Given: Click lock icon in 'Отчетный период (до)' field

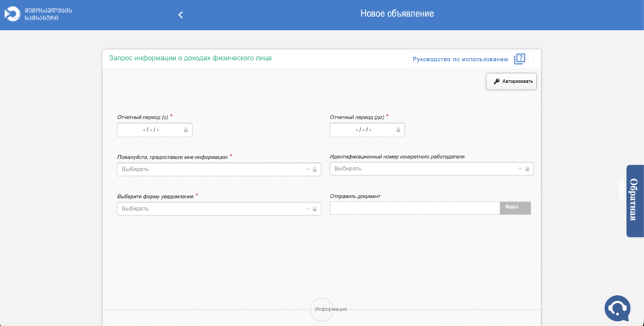Looking at the screenshot, I should [399, 130].
